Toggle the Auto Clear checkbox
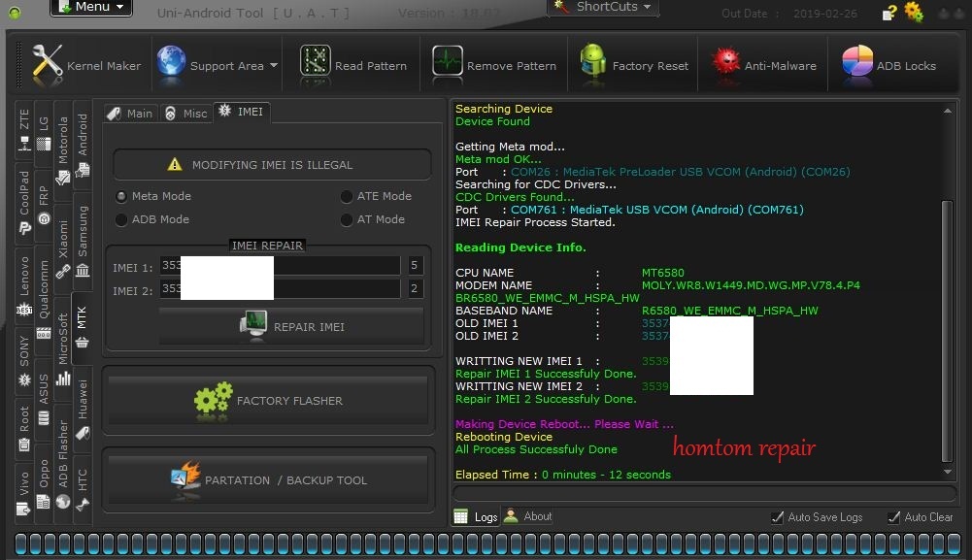Image resolution: width=972 pixels, height=560 pixels. 894,517
